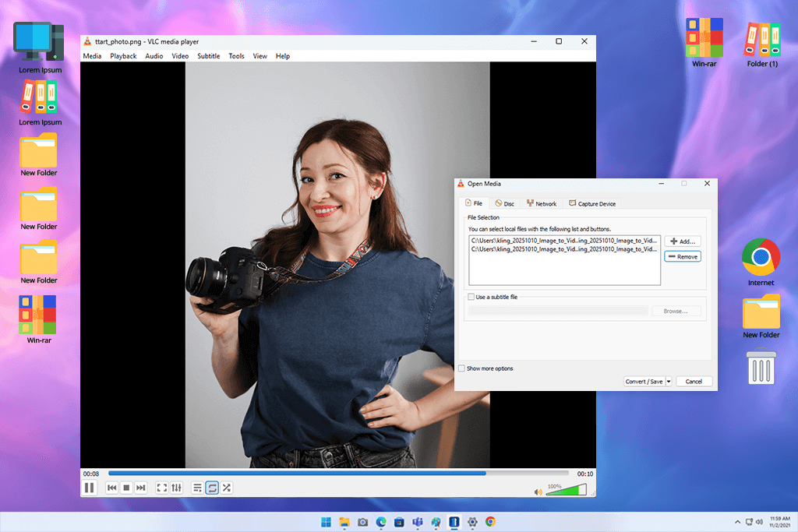Toggle random shuffle playback
The height and width of the screenshot is (532, 798).
227,488
